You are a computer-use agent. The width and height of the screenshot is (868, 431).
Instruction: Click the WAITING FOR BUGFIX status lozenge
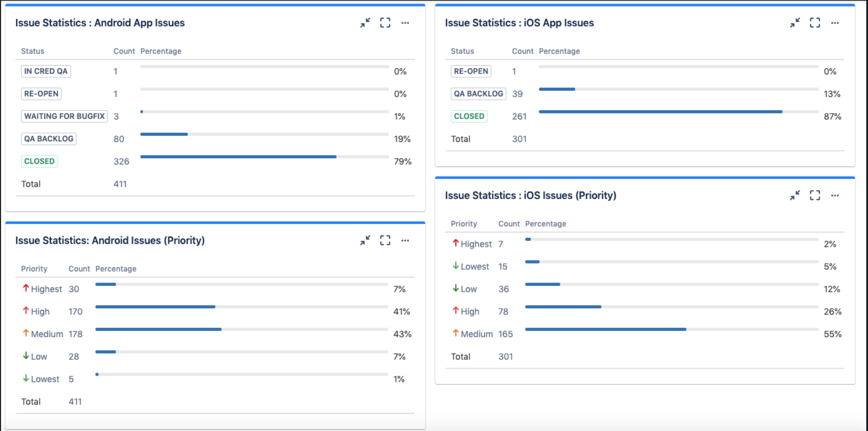(64, 116)
